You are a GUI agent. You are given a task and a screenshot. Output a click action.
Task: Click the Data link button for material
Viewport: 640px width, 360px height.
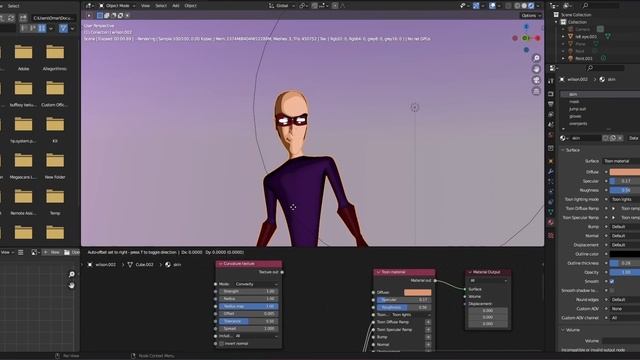pyautogui.click(x=633, y=138)
